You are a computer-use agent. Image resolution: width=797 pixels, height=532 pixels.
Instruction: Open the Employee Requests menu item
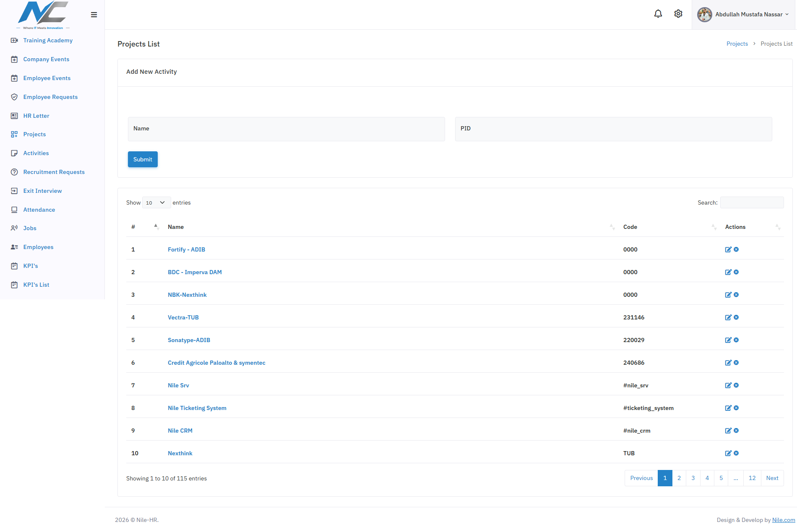pyautogui.click(x=50, y=97)
